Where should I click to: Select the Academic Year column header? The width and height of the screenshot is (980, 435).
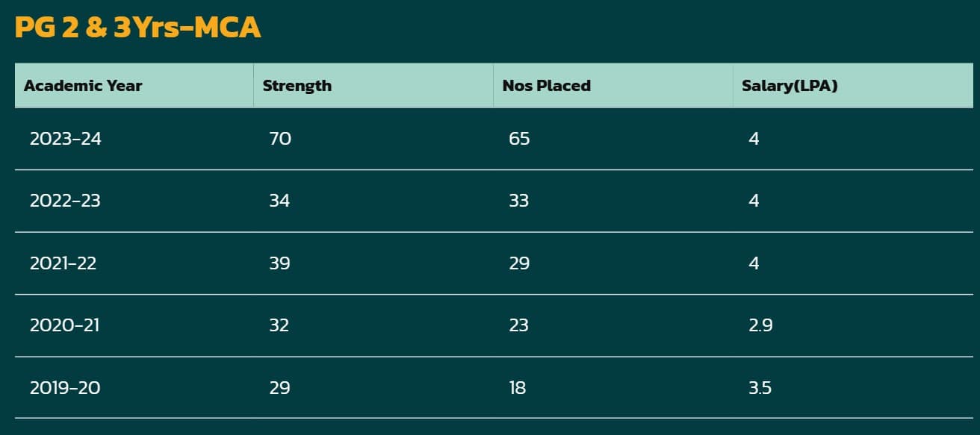click(x=83, y=86)
